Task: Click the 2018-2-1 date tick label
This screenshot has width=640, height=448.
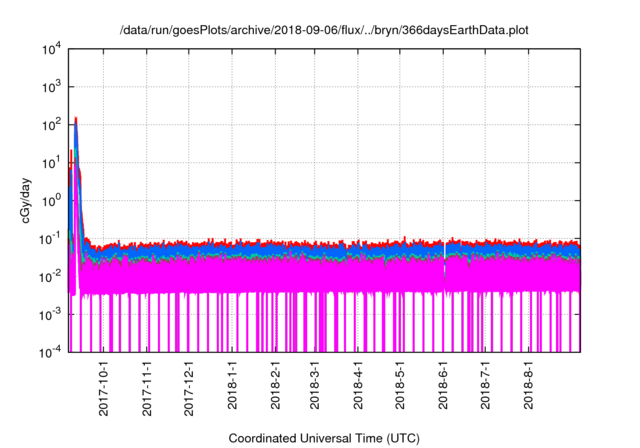Action: pyautogui.click(x=276, y=385)
